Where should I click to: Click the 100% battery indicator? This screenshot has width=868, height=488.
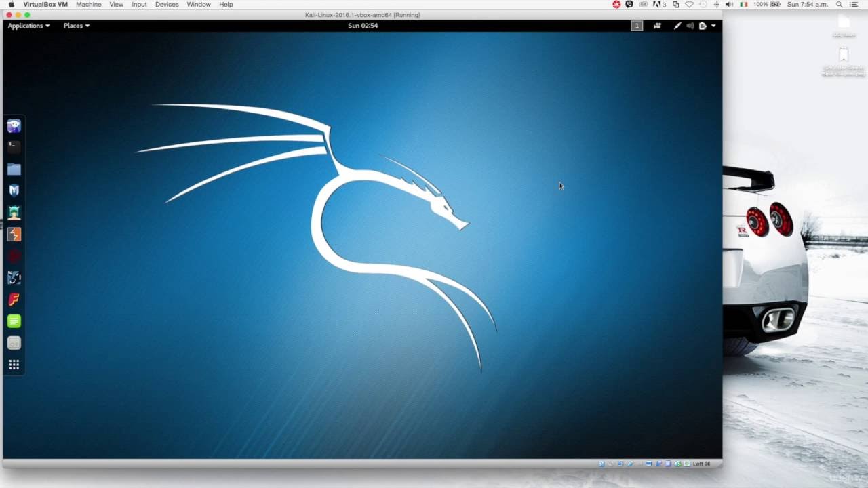(x=767, y=4)
